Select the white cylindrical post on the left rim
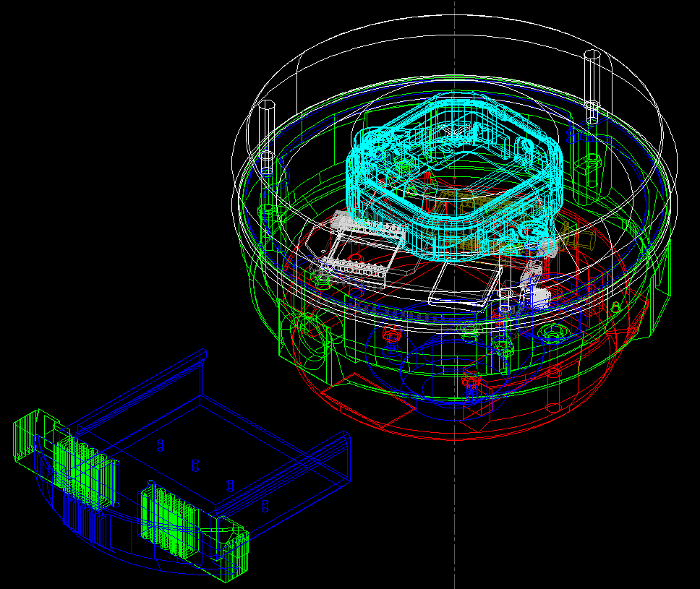700x589 pixels. 267,137
